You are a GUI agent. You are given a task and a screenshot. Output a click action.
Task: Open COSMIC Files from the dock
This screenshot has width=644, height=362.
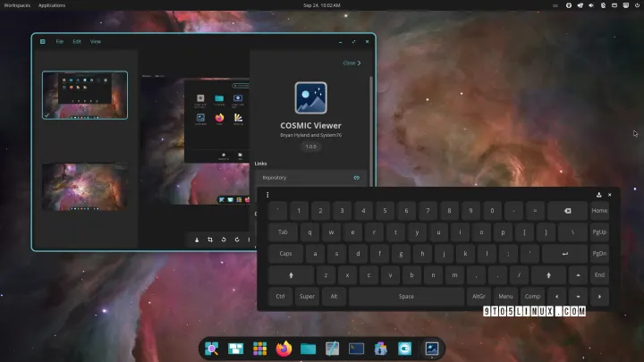click(308, 349)
